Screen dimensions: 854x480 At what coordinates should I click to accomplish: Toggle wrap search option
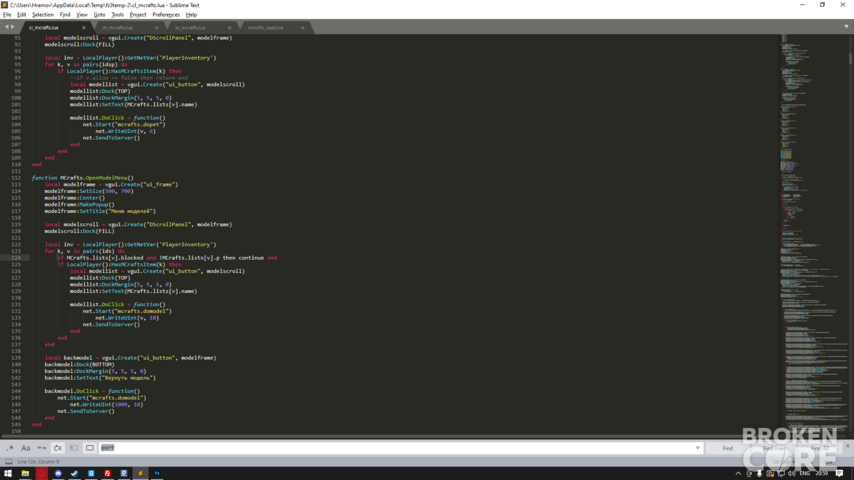point(58,448)
